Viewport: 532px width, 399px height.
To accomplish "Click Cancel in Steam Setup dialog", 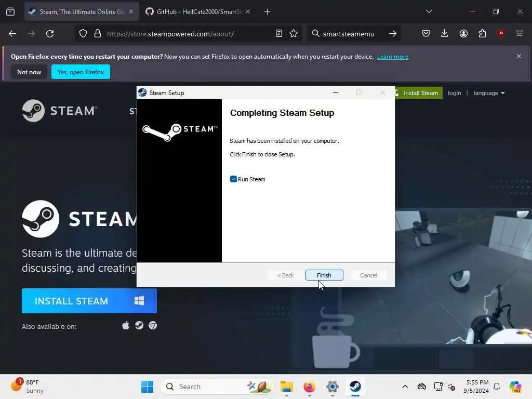I will pyautogui.click(x=368, y=275).
